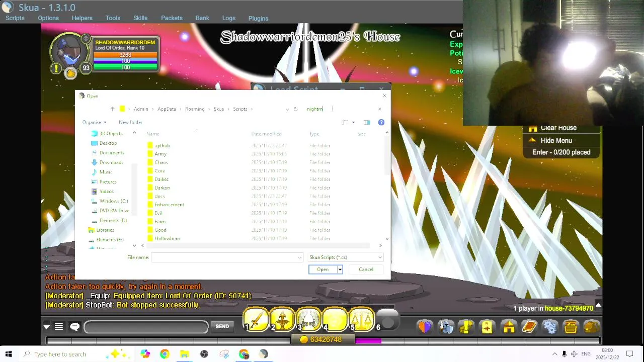
Task: Go up one folder level arrow
Action: coord(112,109)
